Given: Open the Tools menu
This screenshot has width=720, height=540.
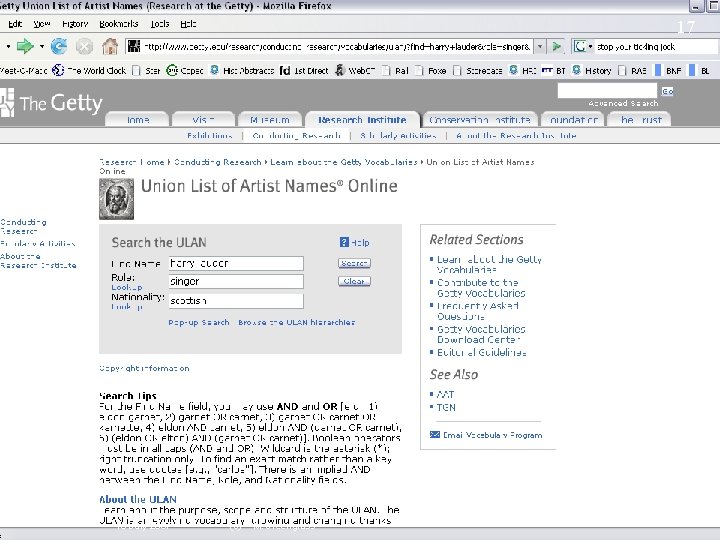Looking at the screenshot, I should (160, 24).
